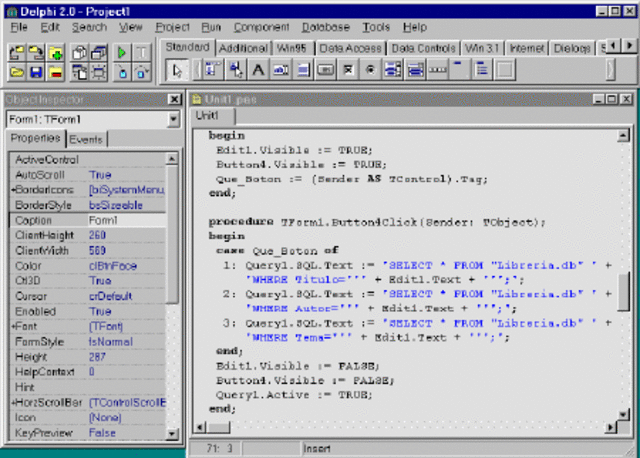The width and height of the screenshot is (640, 458).
Task: Select the Cursor property crDefault
Action: tap(127, 296)
